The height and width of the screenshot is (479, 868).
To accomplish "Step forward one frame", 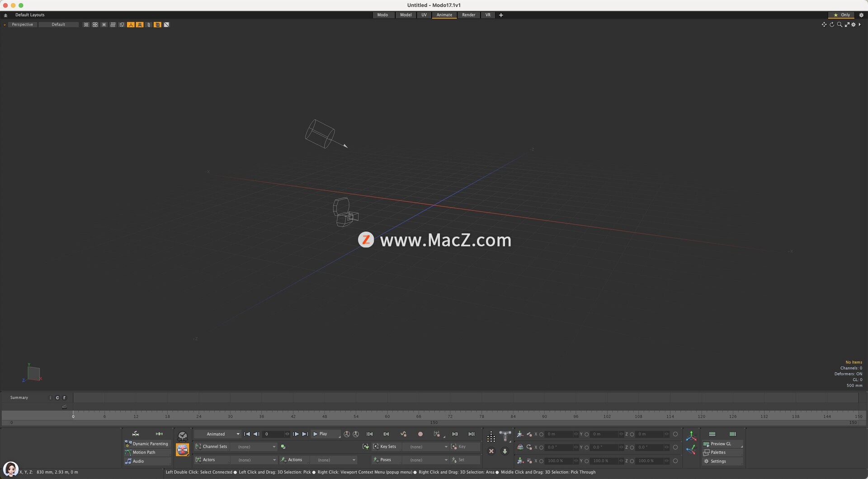I will pyautogui.click(x=296, y=434).
